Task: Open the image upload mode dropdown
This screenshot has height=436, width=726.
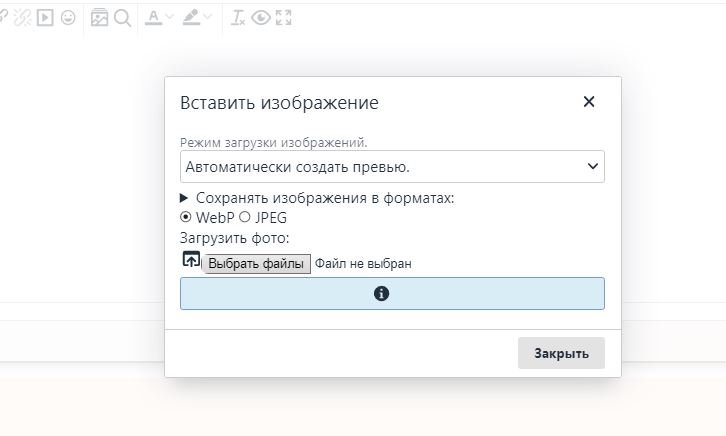Action: pos(392,166)
